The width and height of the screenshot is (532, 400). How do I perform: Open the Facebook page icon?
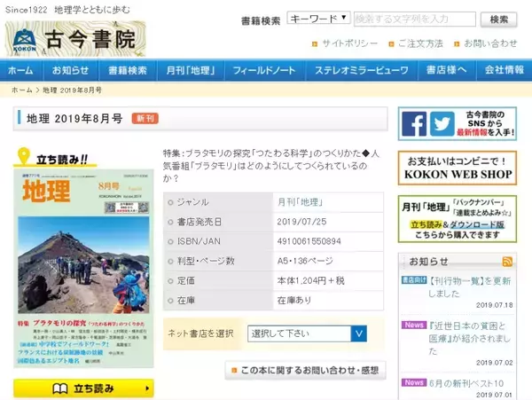pos(414,124)
